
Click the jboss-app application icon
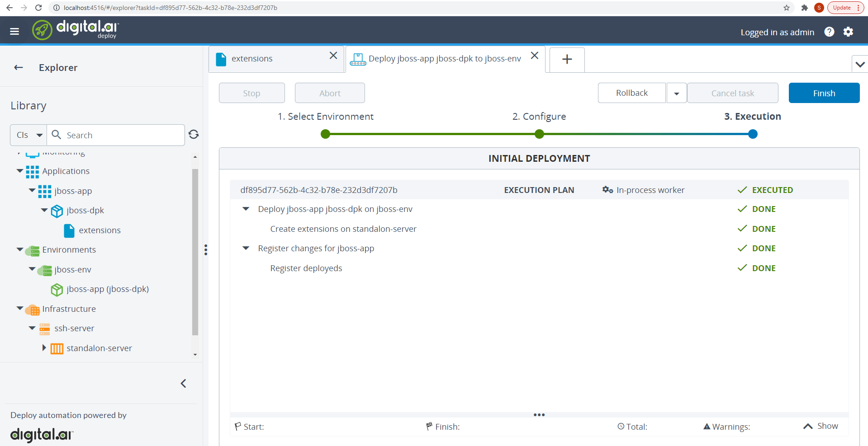(x=44, y=191)
